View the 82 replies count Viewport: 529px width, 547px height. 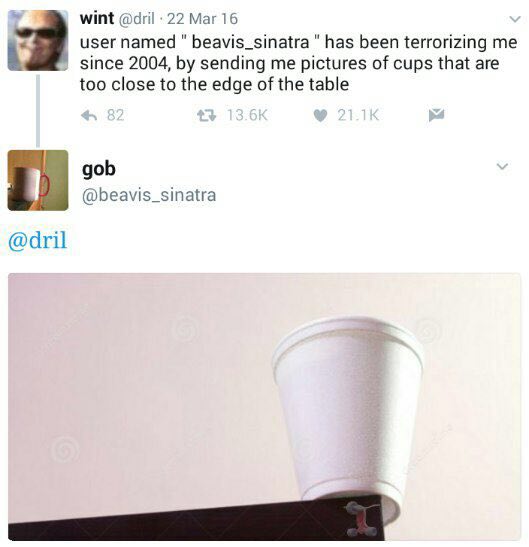(116, 115)
